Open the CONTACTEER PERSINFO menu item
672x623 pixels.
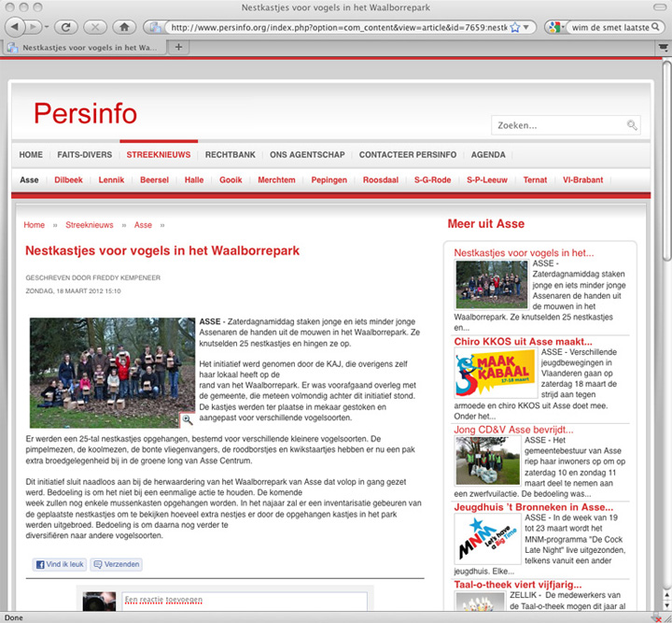pos(408,155)
